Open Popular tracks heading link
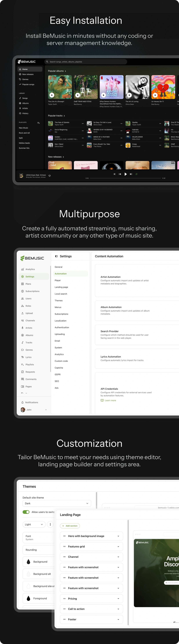The width and height of the screenshot is (179, 644). pos(56,116)
